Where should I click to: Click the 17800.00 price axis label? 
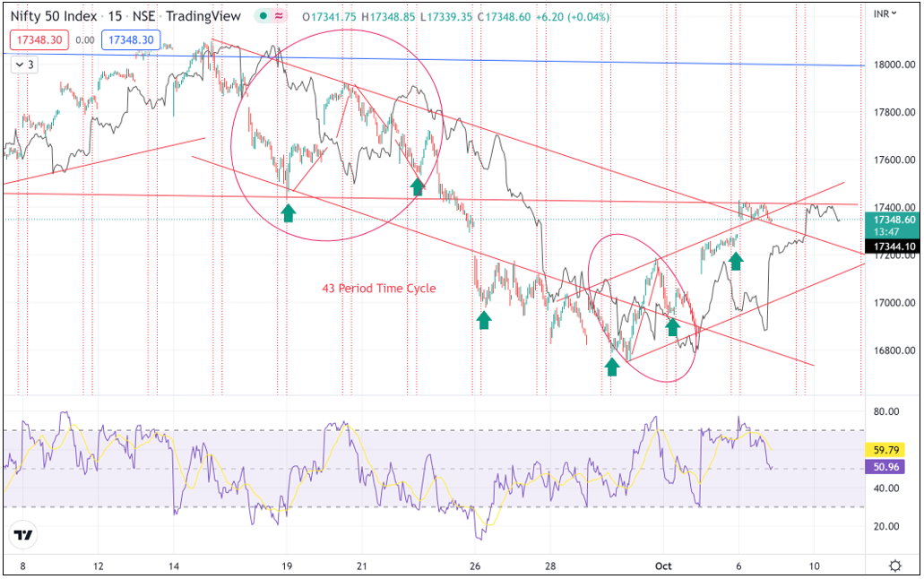click(x=894, y=112)
